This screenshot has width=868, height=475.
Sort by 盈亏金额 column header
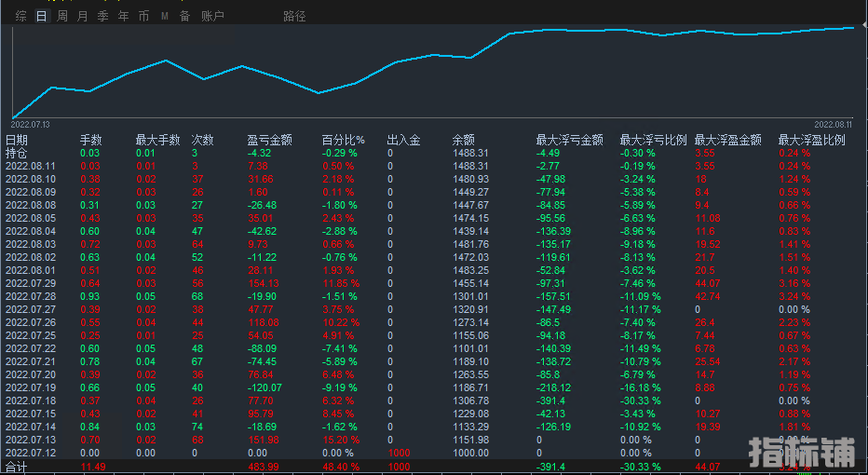[x=269, y=140]
